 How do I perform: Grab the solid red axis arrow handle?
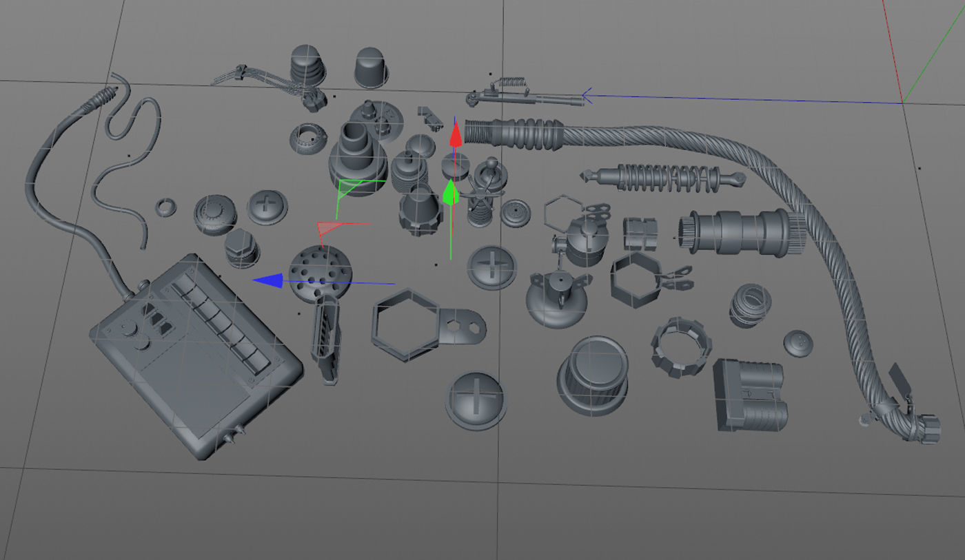[455, 133]
